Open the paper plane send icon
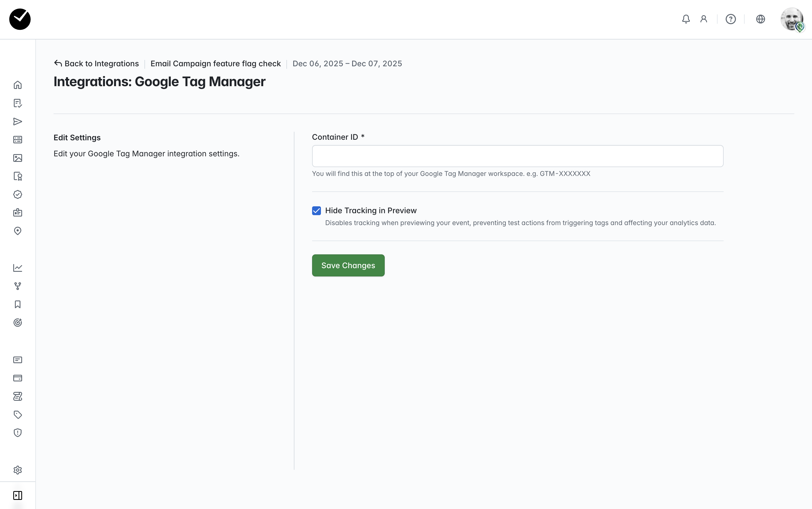 point(17,122)
